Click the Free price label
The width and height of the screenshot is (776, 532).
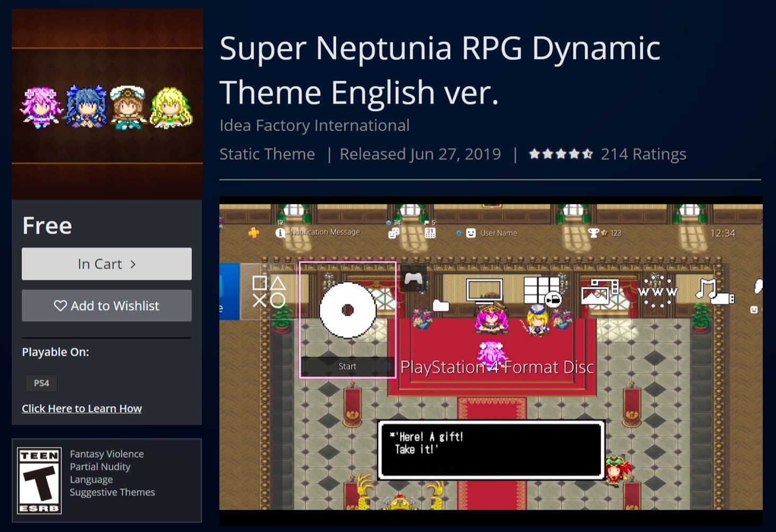[47, 226]
